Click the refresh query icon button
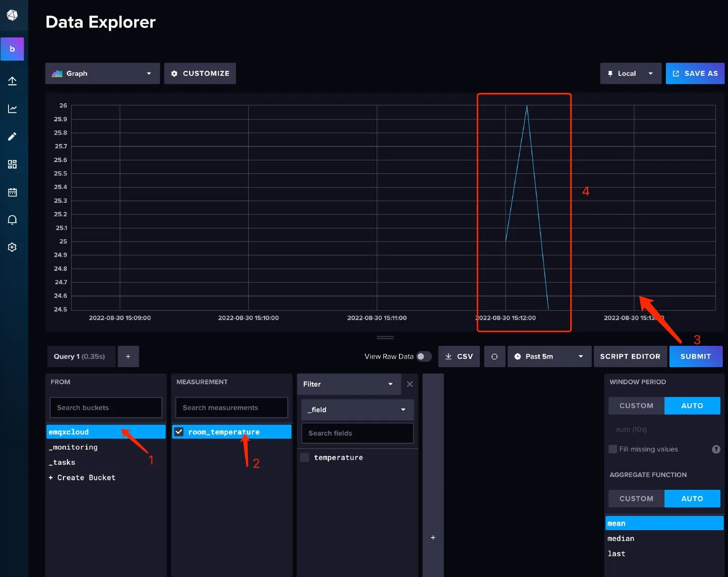The height and width of the screenshot is (577, 728). [x=494, y=357]
